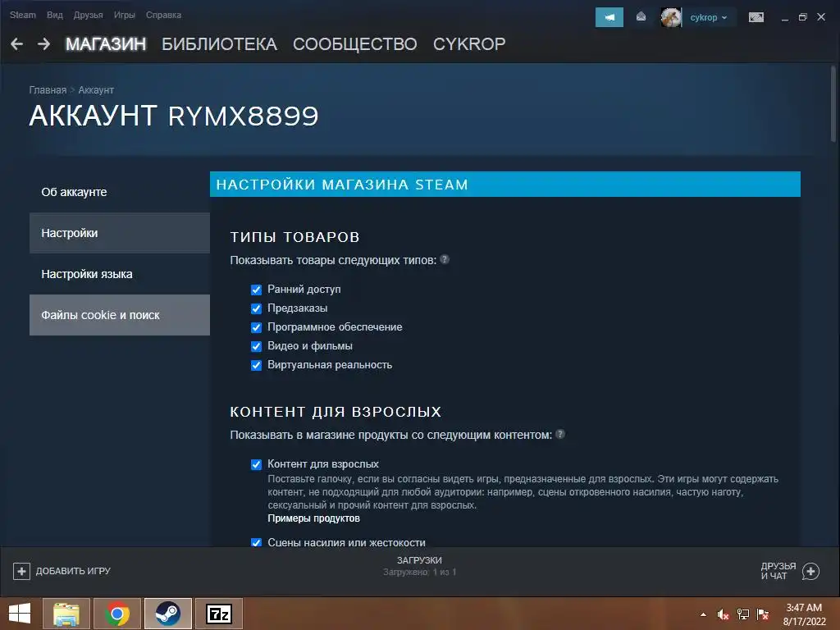This screenshot has width=840, height=630.
Task: Click the page vertical scrollbar
Action: coord(833,103)
